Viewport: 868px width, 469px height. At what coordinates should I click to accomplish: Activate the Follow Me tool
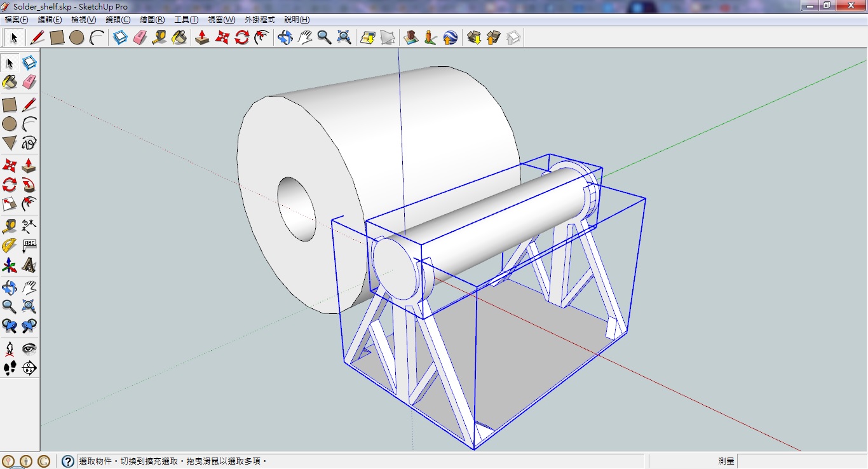pos(29,185)
